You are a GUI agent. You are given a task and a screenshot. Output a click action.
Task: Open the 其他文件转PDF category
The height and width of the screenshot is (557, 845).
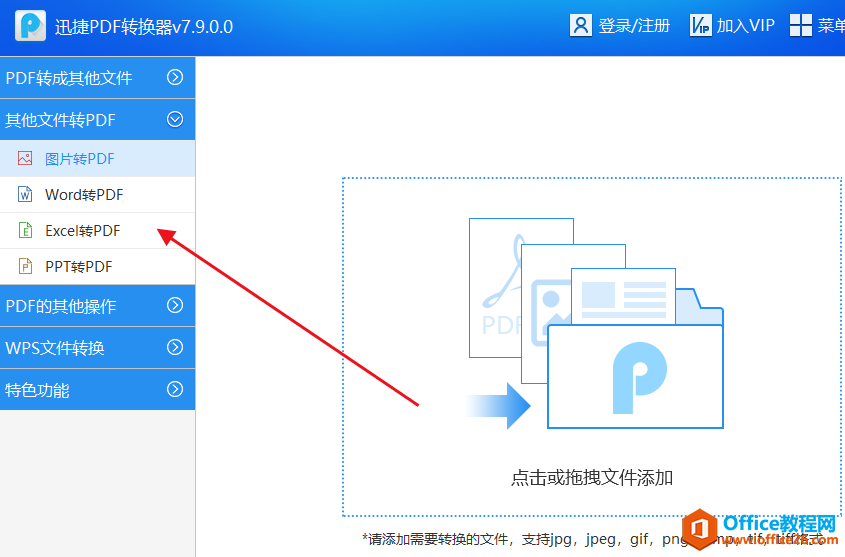point(98,120)
